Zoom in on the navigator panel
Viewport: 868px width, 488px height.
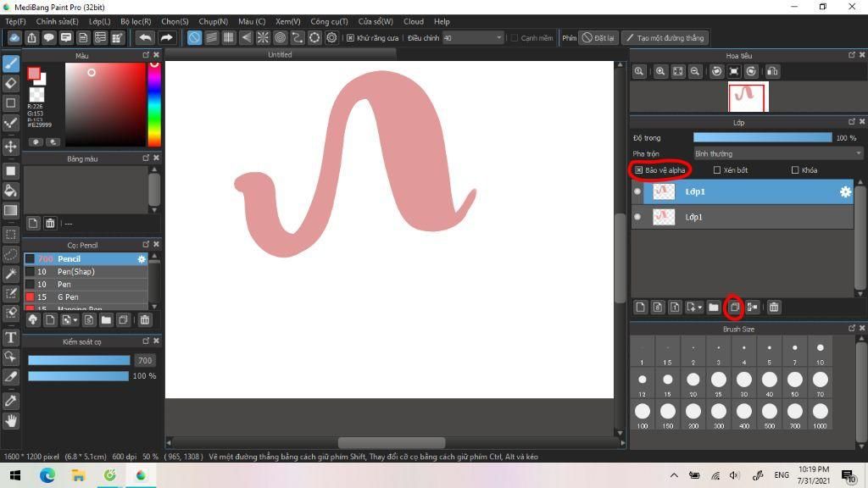(x=660, y=71)
